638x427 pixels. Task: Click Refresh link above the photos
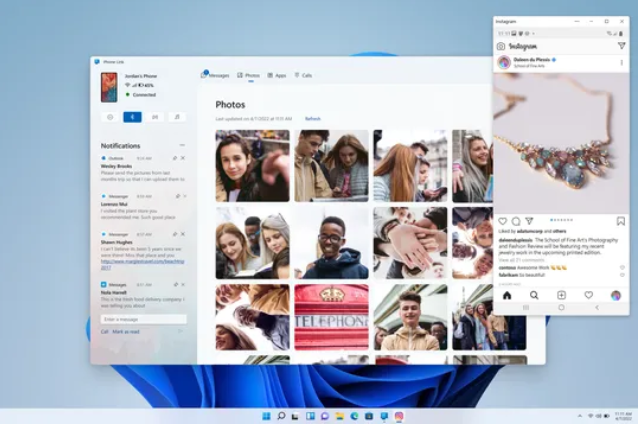coord(313,119)
